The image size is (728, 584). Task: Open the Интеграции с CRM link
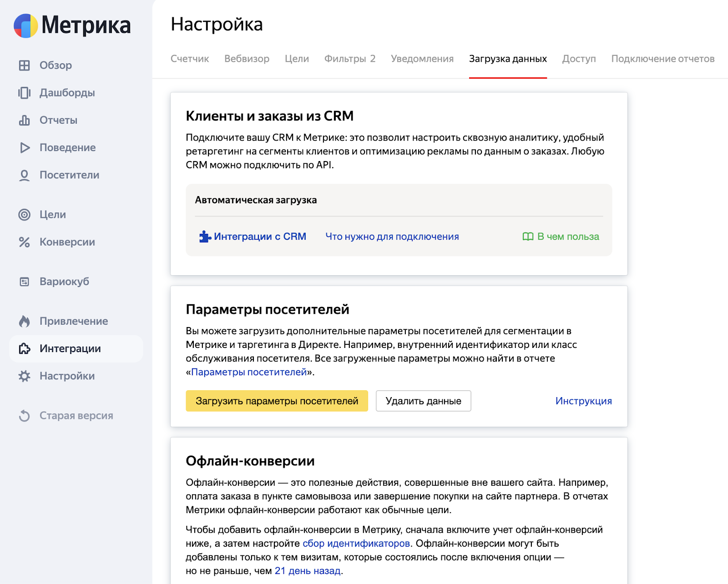click(x=260, y=237)
